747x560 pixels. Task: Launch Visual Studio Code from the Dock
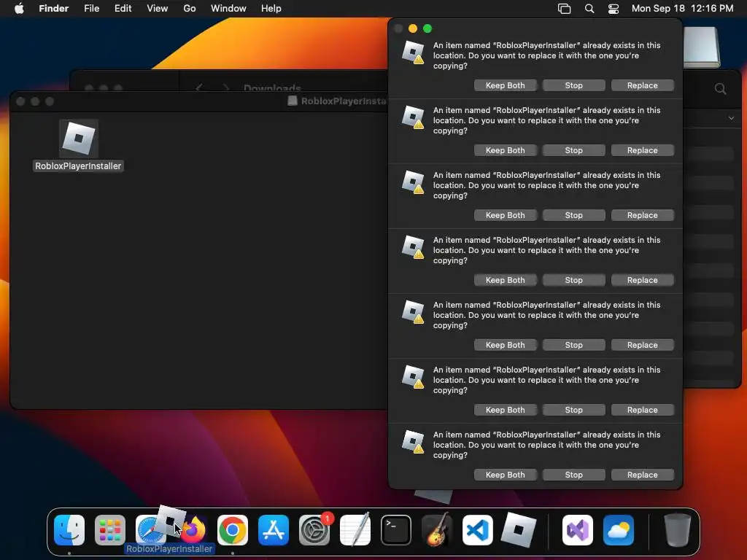click(x=478, y=530)
